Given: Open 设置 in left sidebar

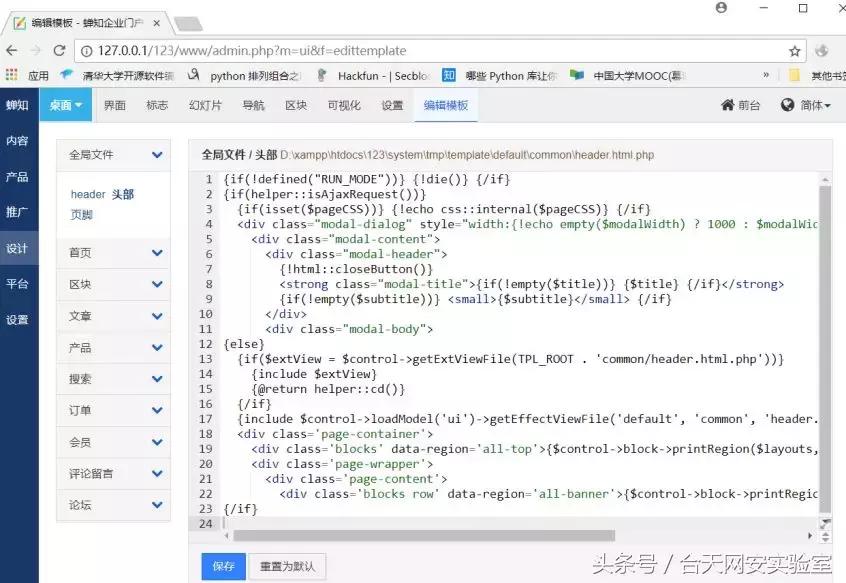Looking at the screenshot, I should tap(18, 319).
